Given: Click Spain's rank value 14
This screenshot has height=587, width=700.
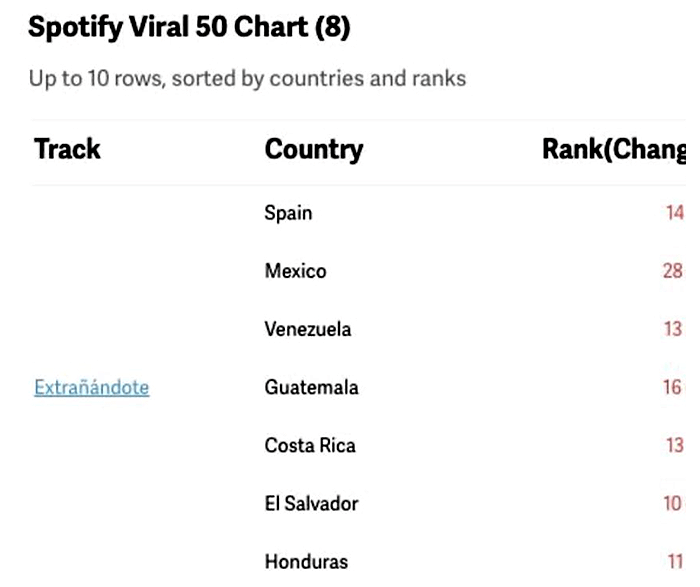Looking at the screenshot, I should tap(674, 213).
